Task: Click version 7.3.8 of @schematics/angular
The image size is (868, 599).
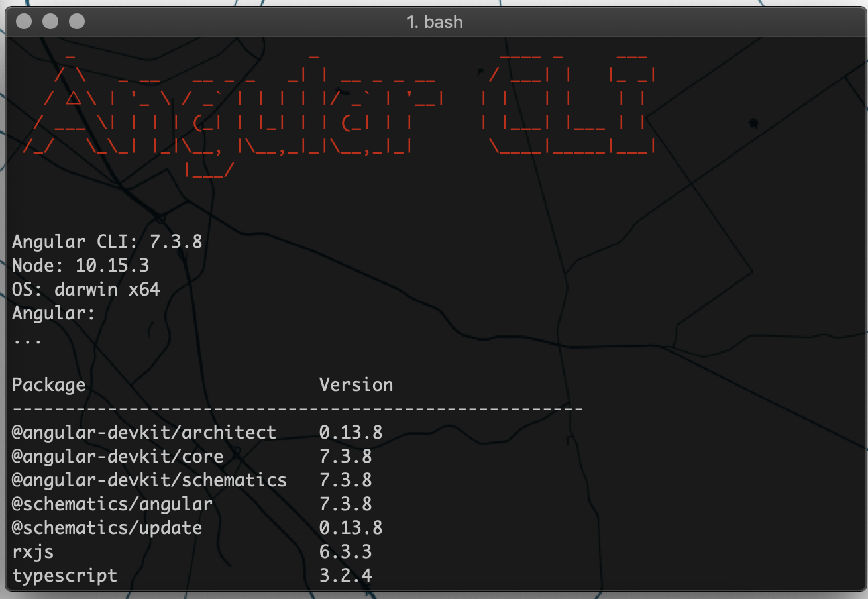Action: pos(346,504)
